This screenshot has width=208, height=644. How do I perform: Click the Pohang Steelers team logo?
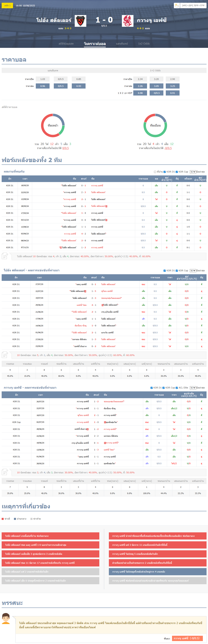tap(81, 21)
